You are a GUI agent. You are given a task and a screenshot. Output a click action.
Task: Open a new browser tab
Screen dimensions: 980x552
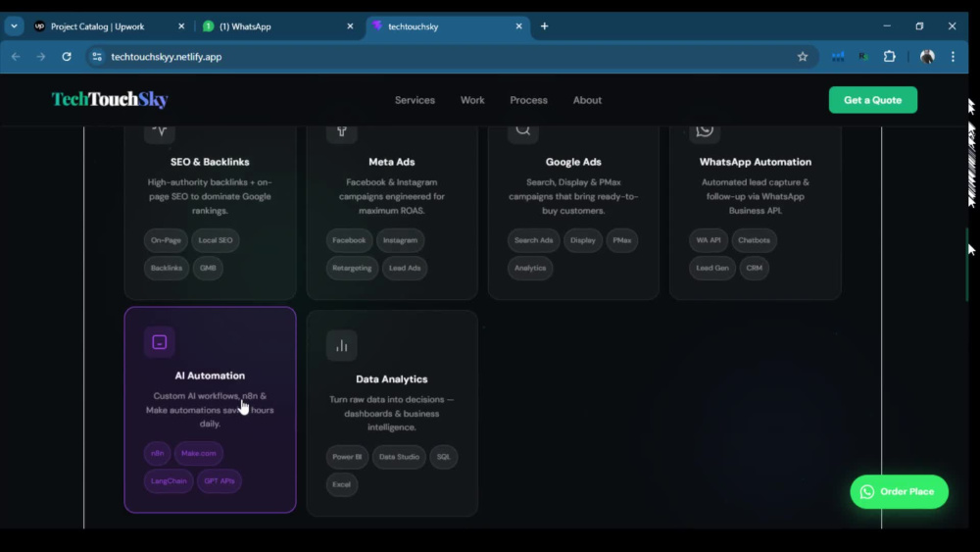[544, 26]
